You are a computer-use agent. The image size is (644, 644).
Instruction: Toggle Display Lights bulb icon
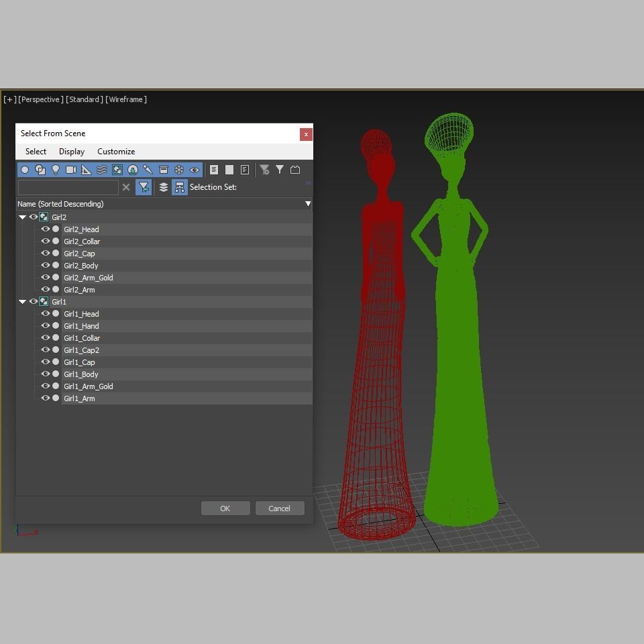coord(56,170)
